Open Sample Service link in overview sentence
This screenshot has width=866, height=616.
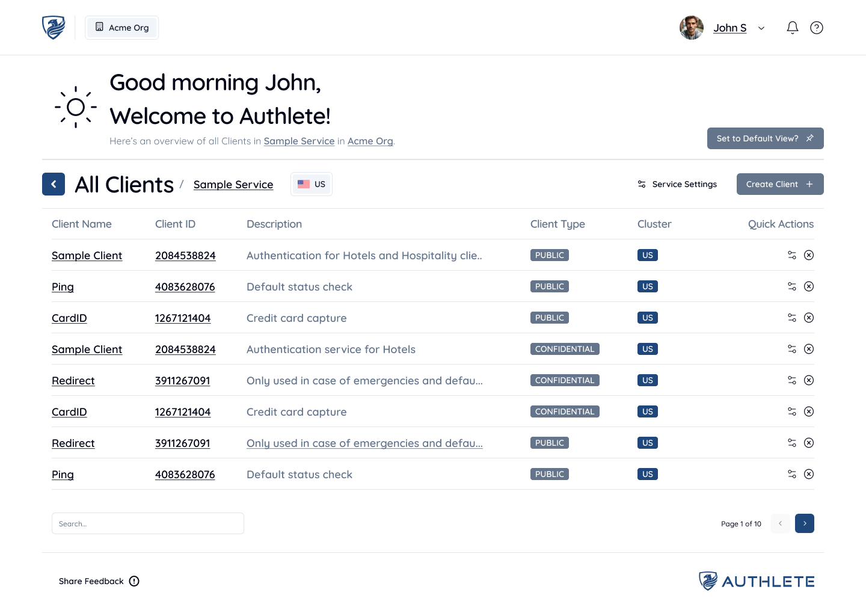click(299, 141)
